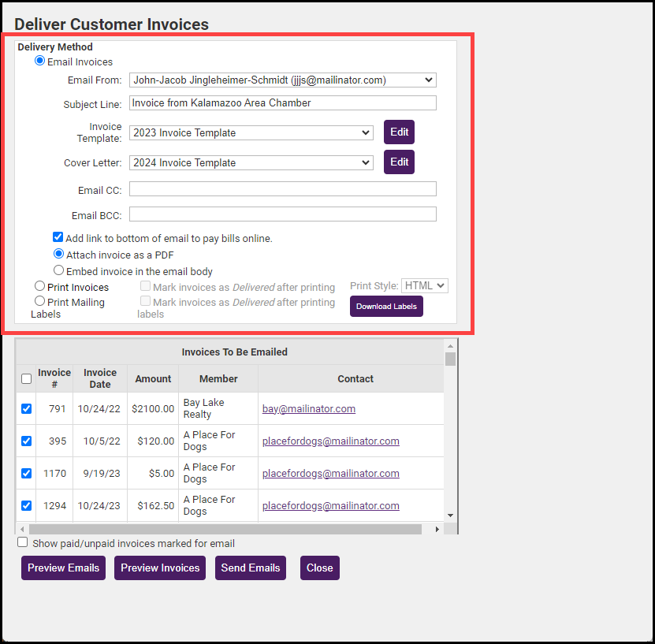Uncheck the pay bills online link checkbox

click(x=58, y=237)
